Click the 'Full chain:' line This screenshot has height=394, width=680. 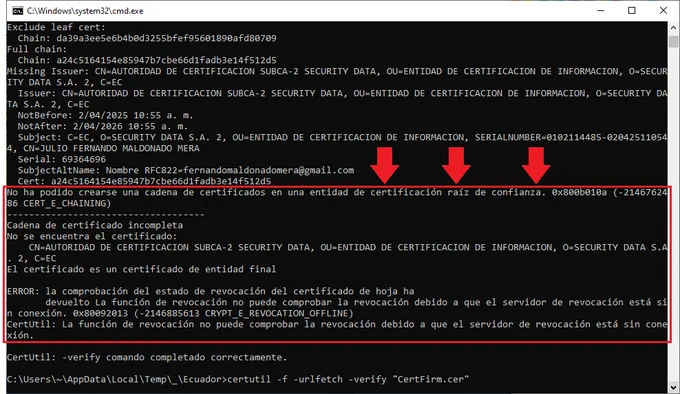pyautogui.click(x=37, y=49)
